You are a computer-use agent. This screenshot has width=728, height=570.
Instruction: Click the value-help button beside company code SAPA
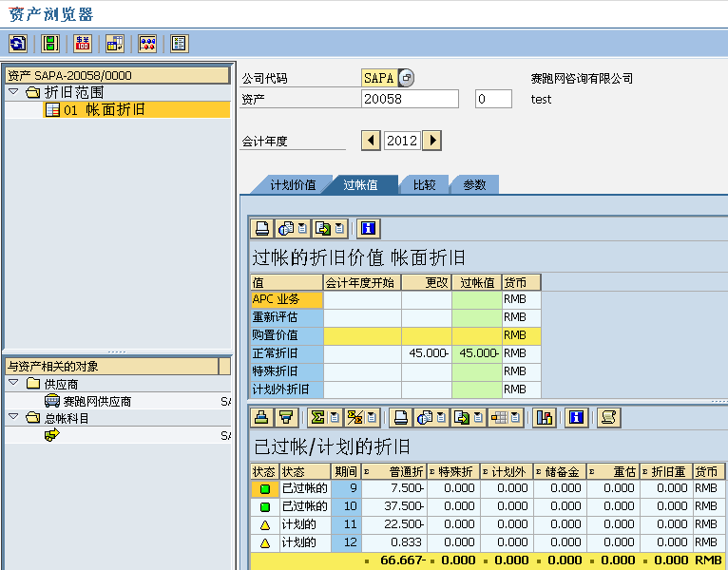click(406, 78)
